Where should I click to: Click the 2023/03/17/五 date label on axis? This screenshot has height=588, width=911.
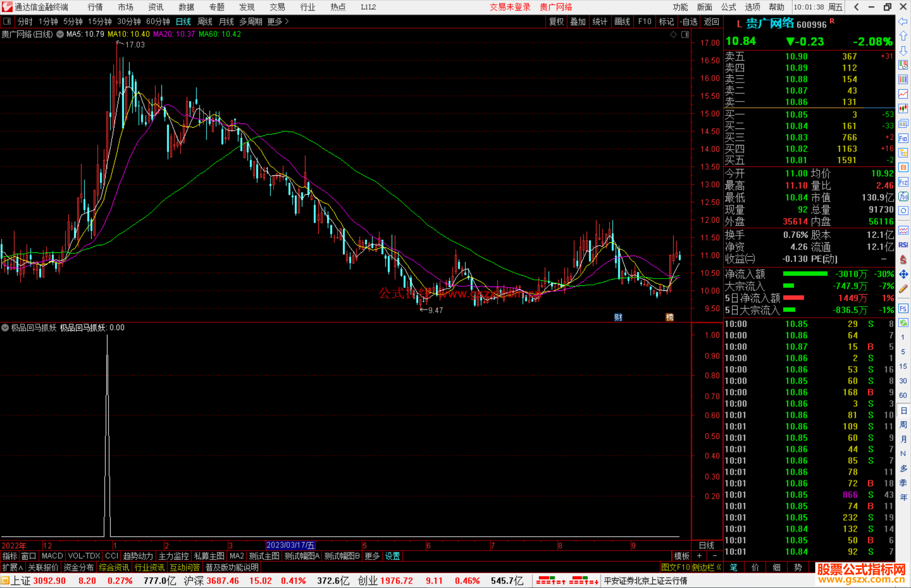[x=291, y=545]
